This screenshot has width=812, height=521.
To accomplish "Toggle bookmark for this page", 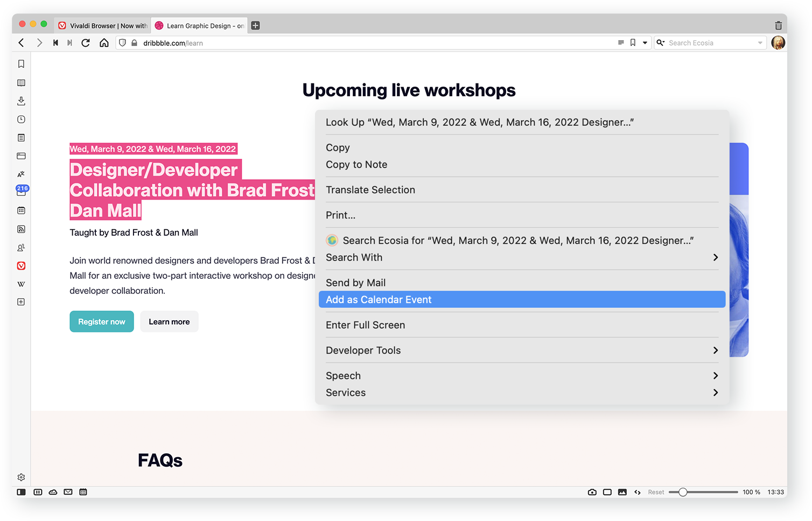I will (633, 43).
